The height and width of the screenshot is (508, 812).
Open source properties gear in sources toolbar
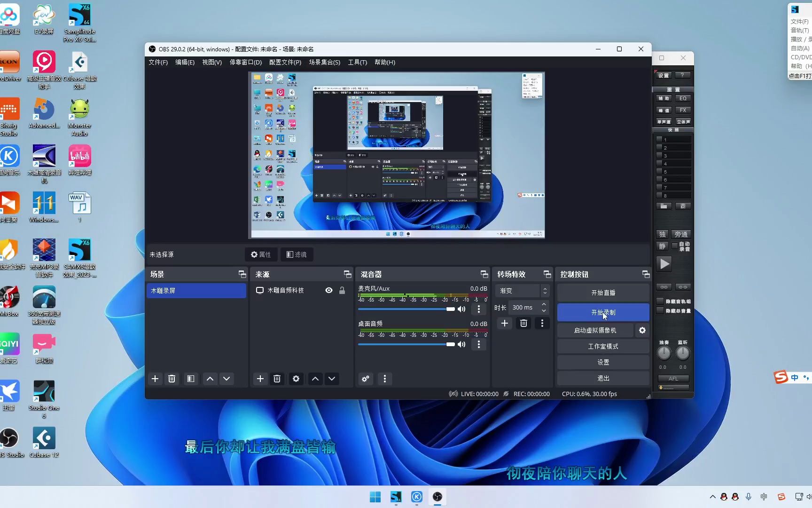[x=296, y=379]
